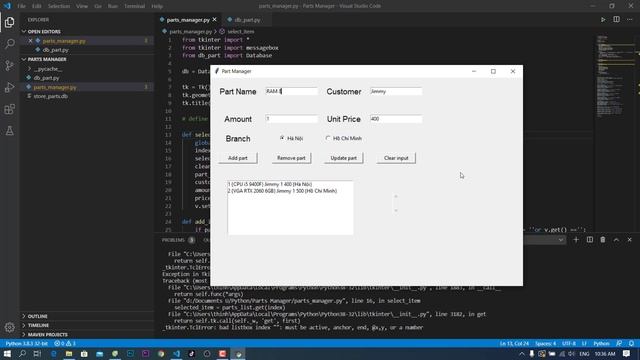Open the Test flask view
This screenshot has width=640, height=360.
(9, 131)
